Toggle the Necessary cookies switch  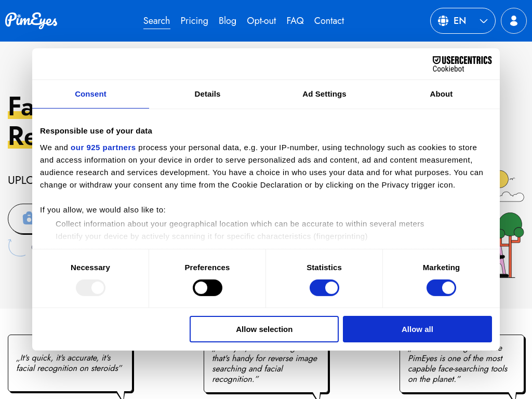(90, 288)
